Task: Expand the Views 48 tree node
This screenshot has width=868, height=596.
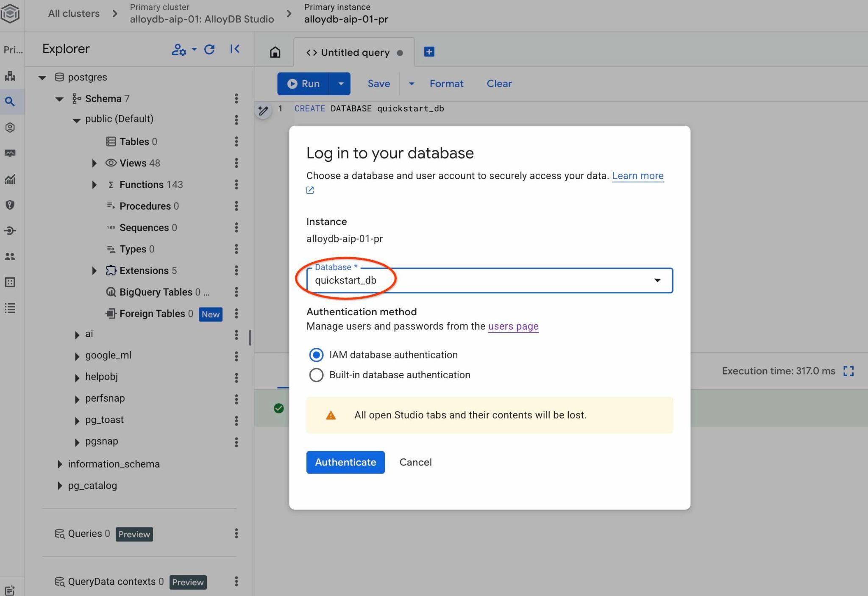Action: 95,163
